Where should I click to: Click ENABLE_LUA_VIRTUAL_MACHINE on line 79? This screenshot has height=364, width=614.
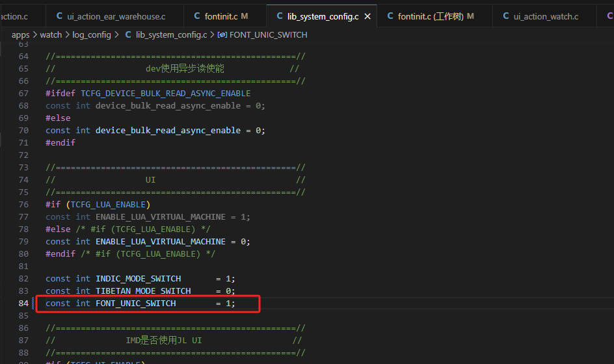tap(161, 242)
